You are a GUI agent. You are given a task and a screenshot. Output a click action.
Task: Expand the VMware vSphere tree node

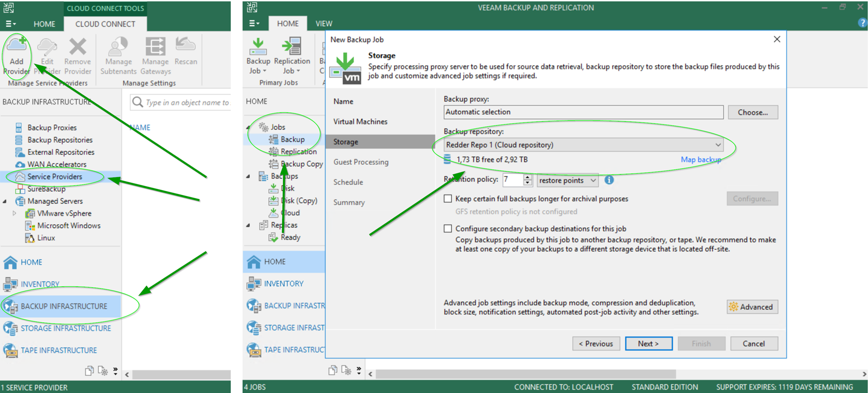tap(14, 213)
